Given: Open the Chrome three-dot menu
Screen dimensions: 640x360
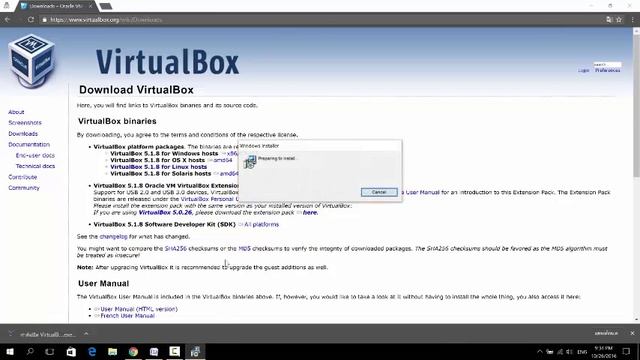Looking at the screenshot, I should pos(633,20).
